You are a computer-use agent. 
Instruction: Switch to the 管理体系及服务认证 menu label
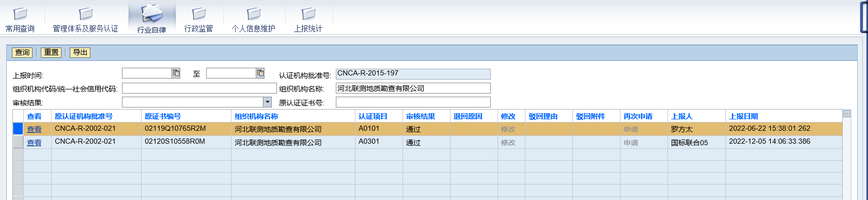86,29
